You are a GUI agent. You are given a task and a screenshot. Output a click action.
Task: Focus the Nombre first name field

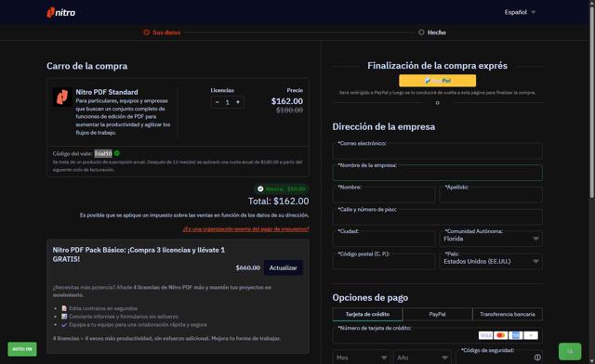pyautogui.click(x=384, y=195)
